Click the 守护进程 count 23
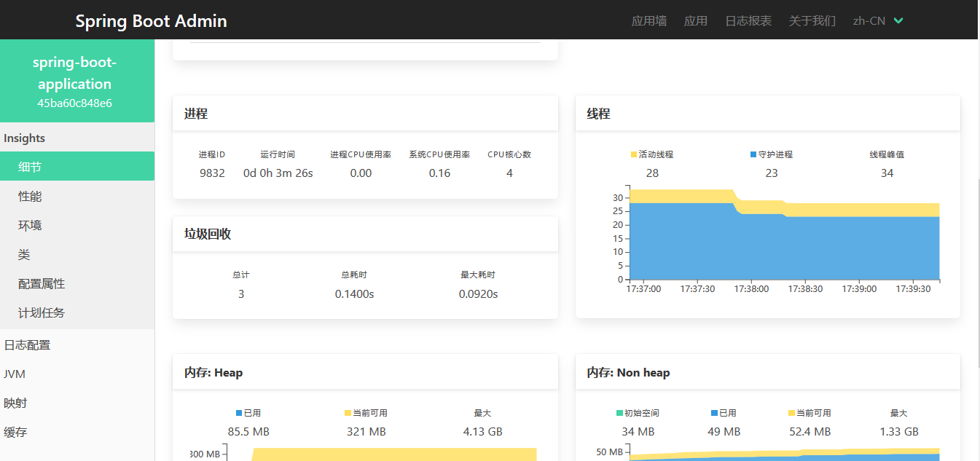The width and height of the screenshot is (980, 461). click(772, 173)
